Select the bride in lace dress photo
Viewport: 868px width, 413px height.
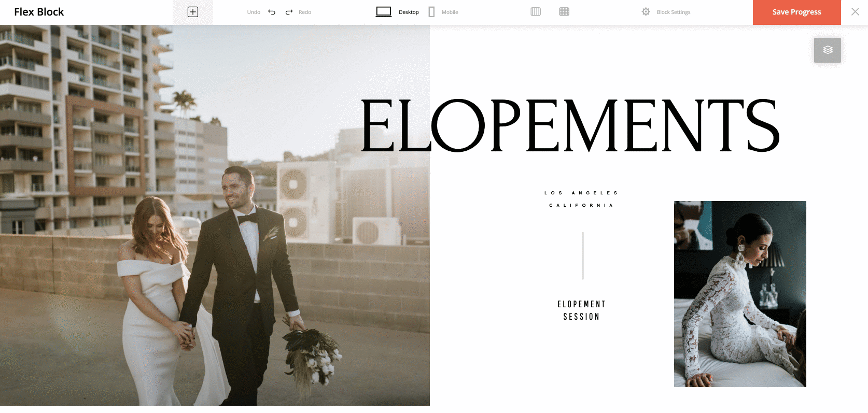pyautogui.click(x=740, y=294)
